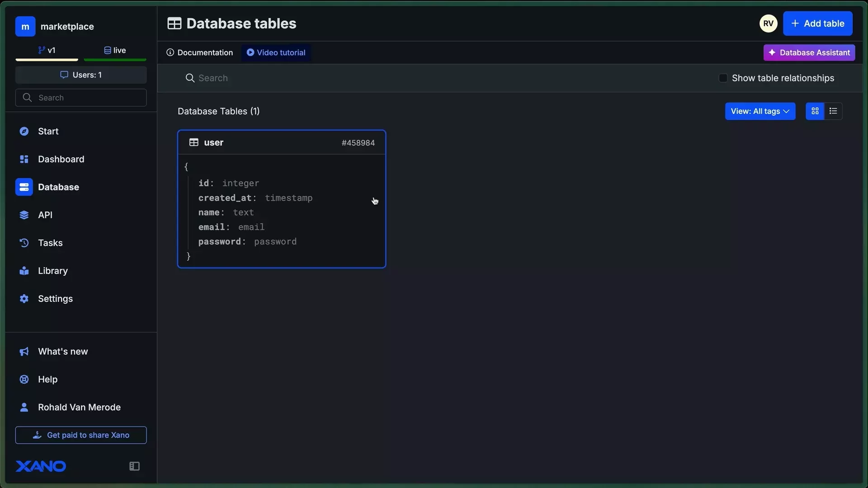Open the View: All tags dropdown

tap(760, 111)
